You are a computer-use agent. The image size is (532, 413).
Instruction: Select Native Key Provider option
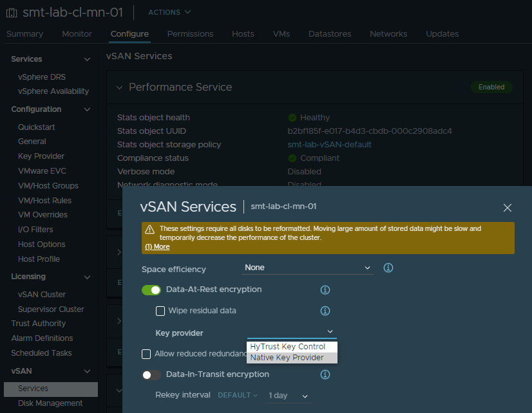click(x=287, y=358)
